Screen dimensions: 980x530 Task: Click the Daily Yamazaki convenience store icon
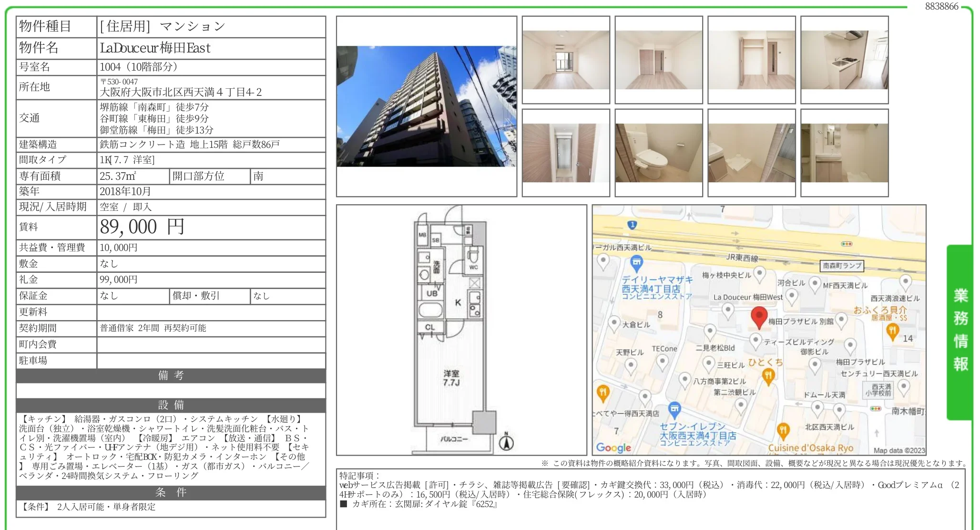pos(636,262)
